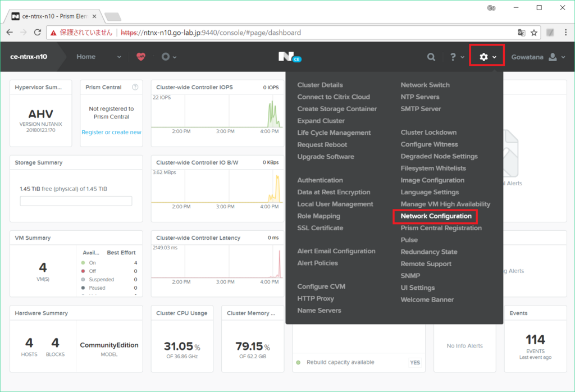The height and width of the screenshot is (392, 575).
Task: Expand the help dropdown arrow
Action: coord(463,57)
